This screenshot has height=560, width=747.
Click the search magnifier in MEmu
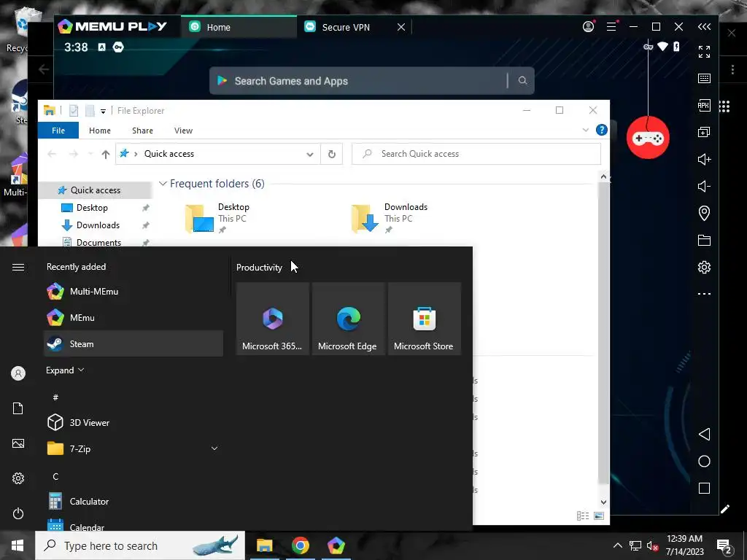[x=522, y=81]
